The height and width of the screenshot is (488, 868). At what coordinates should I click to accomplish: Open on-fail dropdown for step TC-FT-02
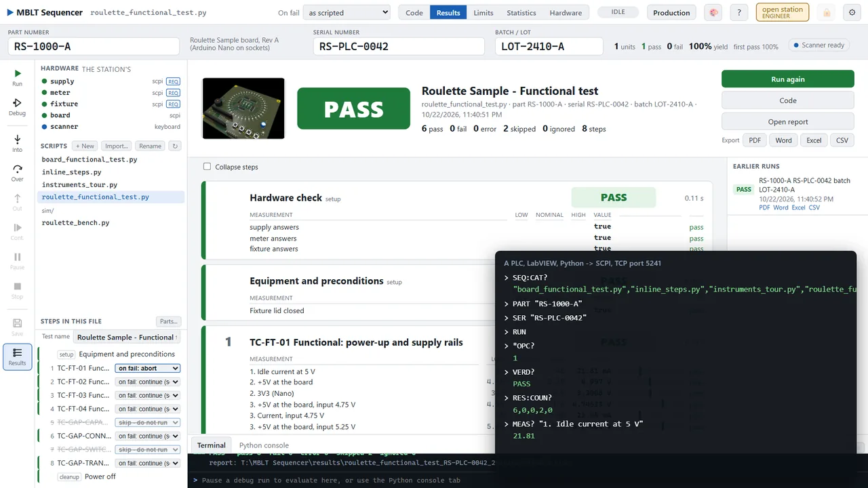[147, 382]
